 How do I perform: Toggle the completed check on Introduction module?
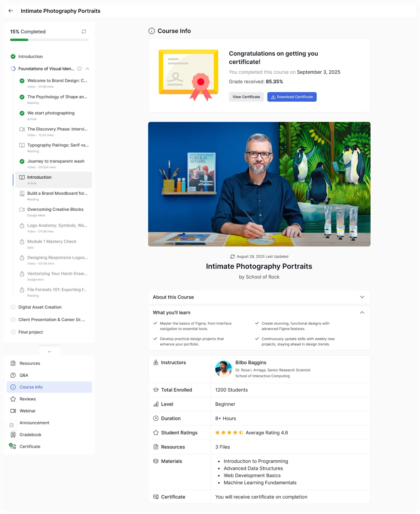(x=13, y=57)
